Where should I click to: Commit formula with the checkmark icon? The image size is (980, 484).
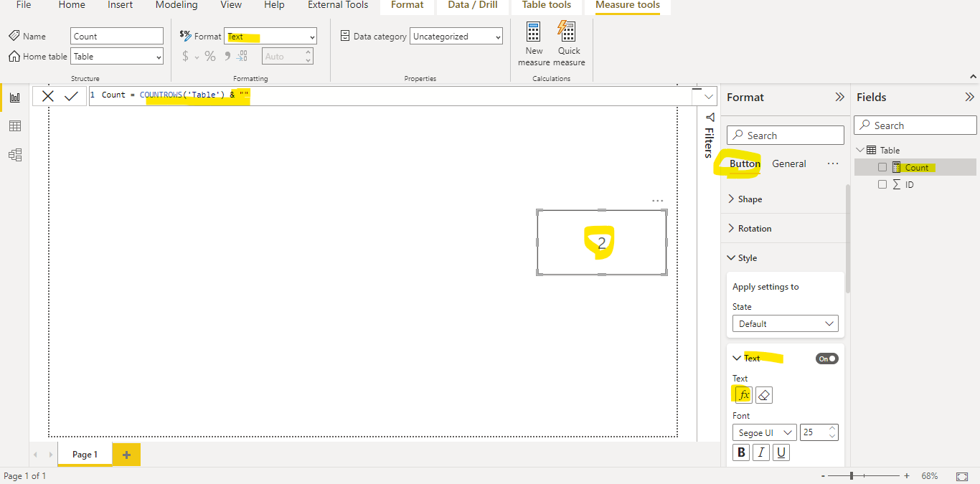click(71, 96)
